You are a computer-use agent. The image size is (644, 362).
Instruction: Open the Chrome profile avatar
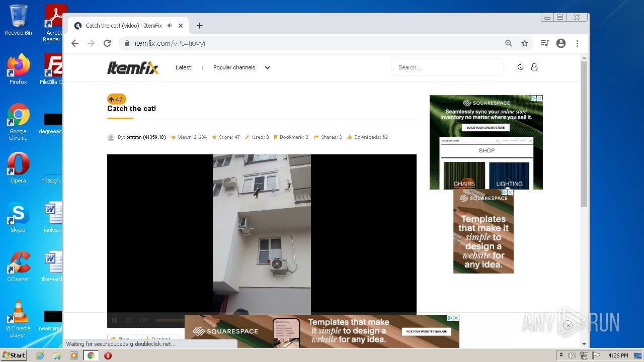coord(561,43)
